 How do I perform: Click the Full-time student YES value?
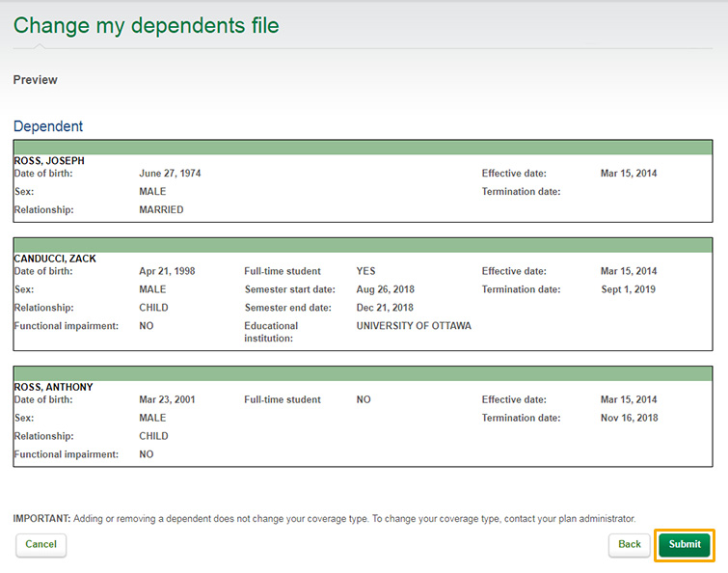tap(365, 271)
